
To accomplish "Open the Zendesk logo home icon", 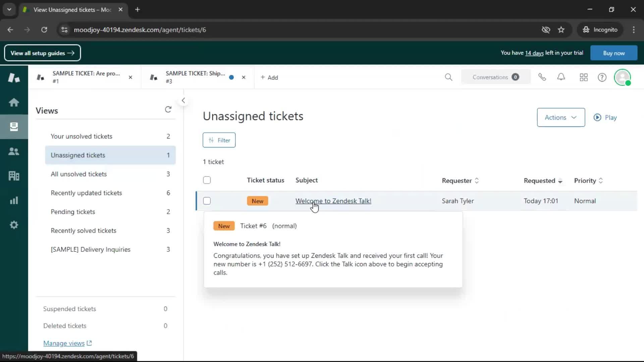I will coord(14,78).
